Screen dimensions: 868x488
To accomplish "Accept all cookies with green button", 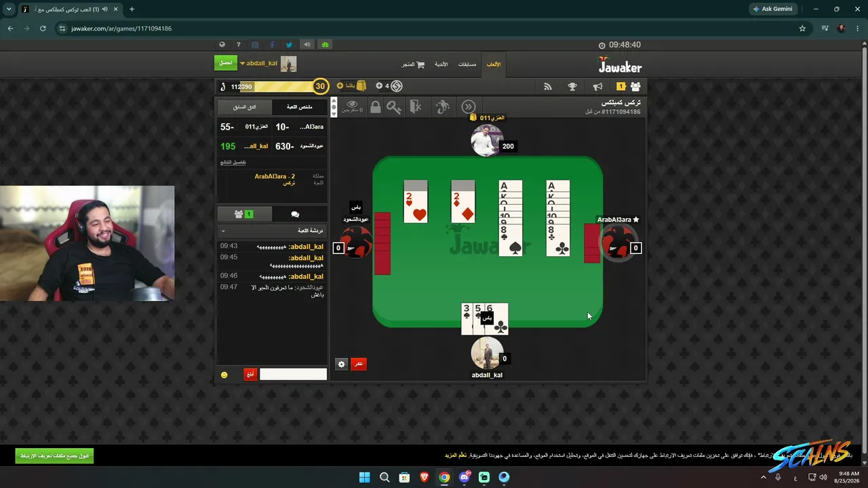I will (x=54, y=456).
